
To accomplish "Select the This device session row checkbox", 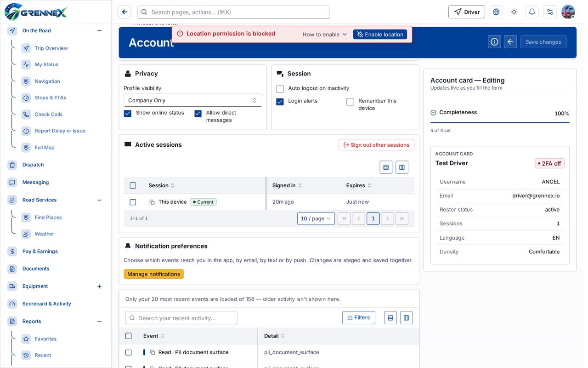I will [x=133, y=202].
